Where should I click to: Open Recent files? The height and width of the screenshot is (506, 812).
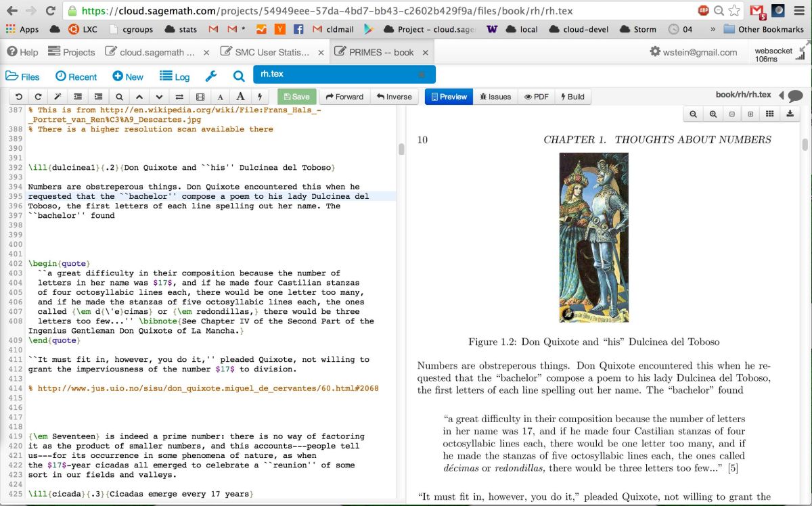[76, 76]
